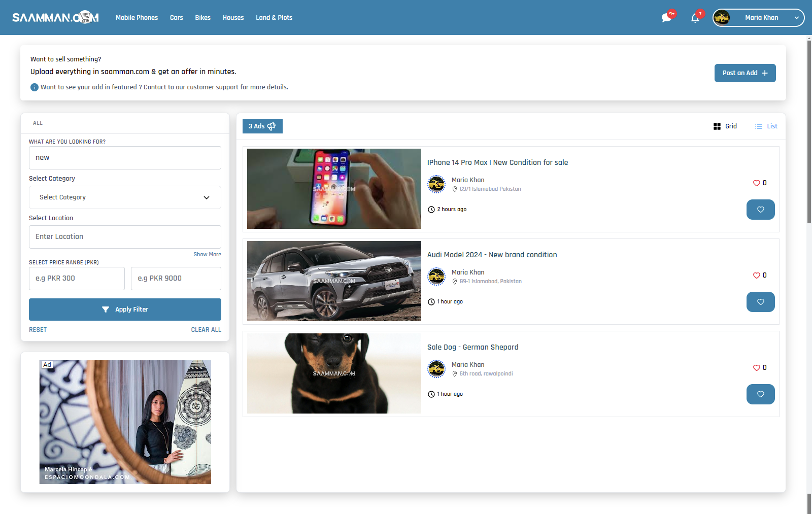Click the 3 Ads megaphone badge
This screenshot has height=514, width=812.
coord(262,126)
